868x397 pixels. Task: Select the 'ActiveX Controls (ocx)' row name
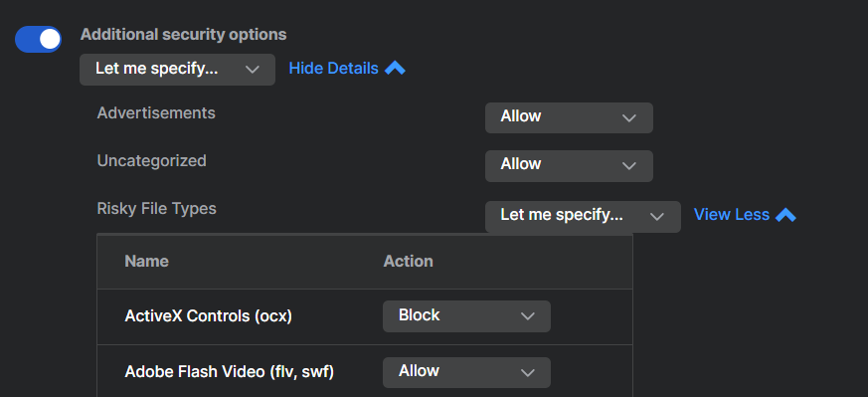pos(208,315)
